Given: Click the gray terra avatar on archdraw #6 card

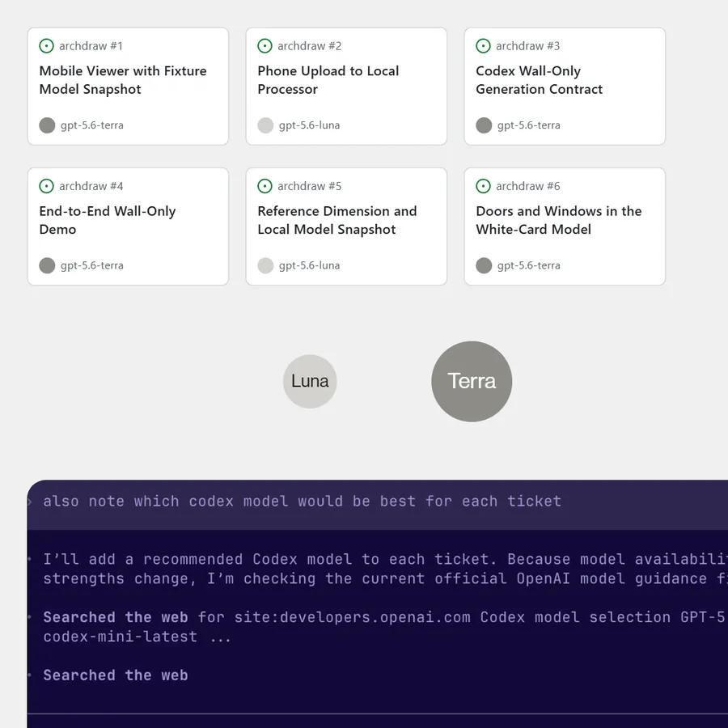Looking at the screenshot, I should (484, 265).
